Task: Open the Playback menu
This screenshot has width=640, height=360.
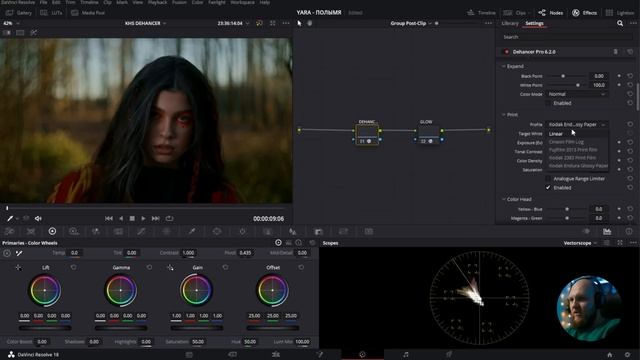Action: (157, 2)
